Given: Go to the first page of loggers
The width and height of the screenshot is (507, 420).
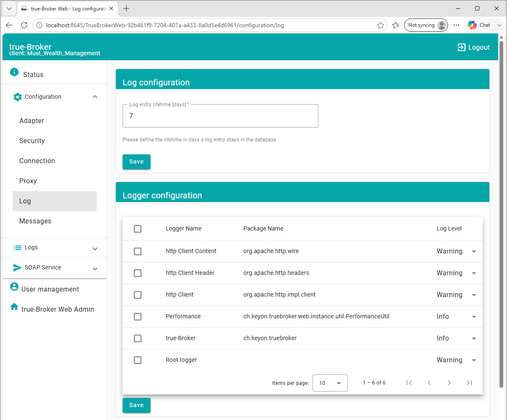Looking at the screenshot, I should coord(409,383).
